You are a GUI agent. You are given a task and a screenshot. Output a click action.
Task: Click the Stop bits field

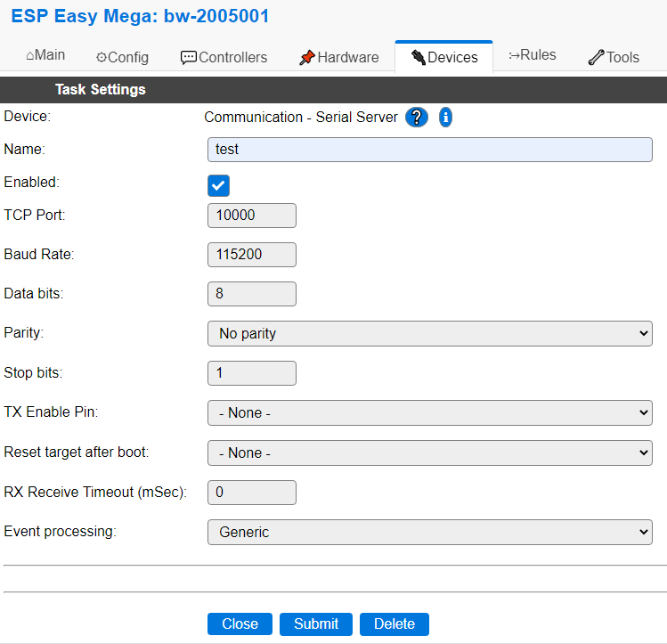(x=252, y=373)
